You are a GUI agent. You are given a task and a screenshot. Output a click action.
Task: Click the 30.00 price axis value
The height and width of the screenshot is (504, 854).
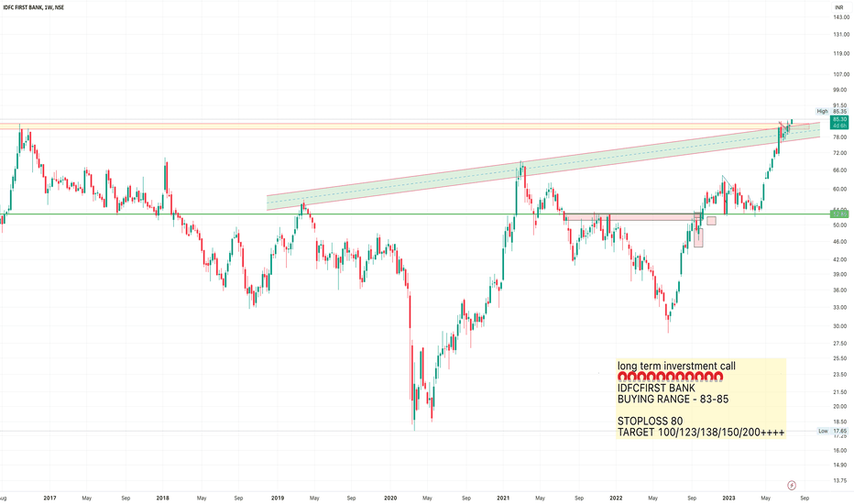tap(840, 326)
